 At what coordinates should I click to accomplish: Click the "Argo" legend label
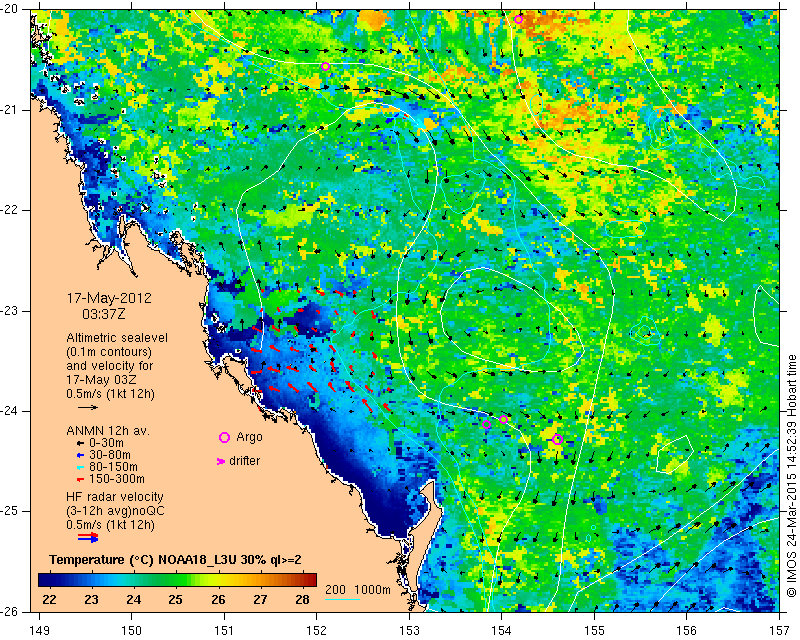[249, 437]
